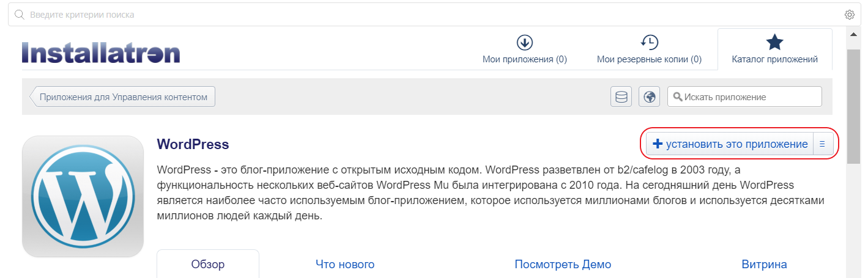Go back to "Приложения для Управления контентом"
This screenshot has height=278, width=868.
tap(123, 97)
